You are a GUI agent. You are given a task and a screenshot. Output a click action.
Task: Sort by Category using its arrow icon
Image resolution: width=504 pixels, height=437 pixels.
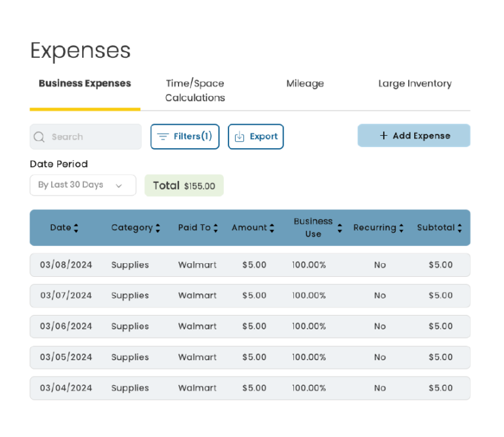point(157,228)
